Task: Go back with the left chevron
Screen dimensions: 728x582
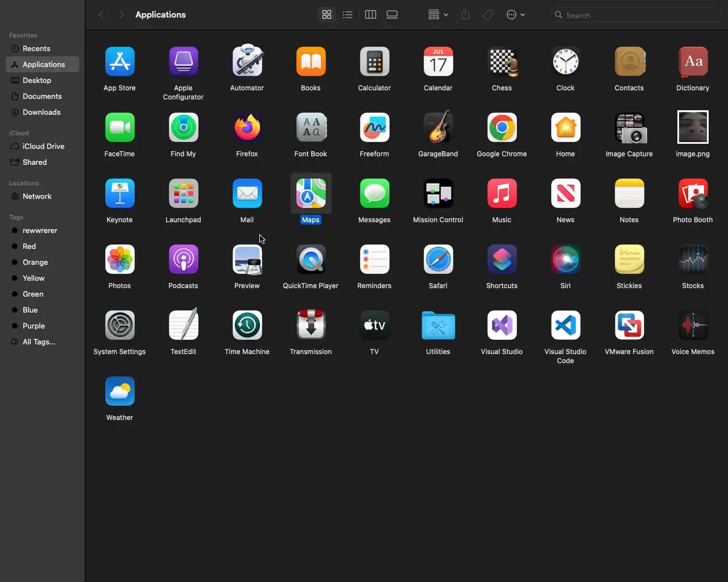Action: (101, 15)
